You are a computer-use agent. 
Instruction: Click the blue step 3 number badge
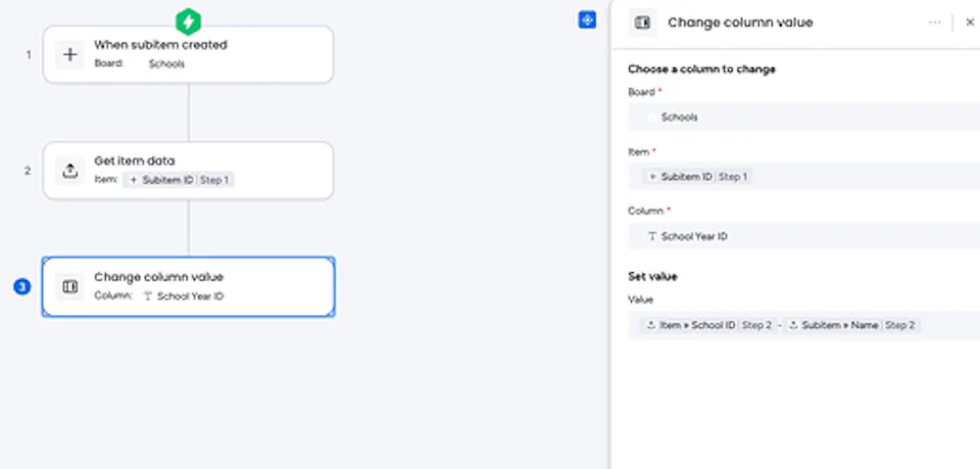[x=22, y=287]
